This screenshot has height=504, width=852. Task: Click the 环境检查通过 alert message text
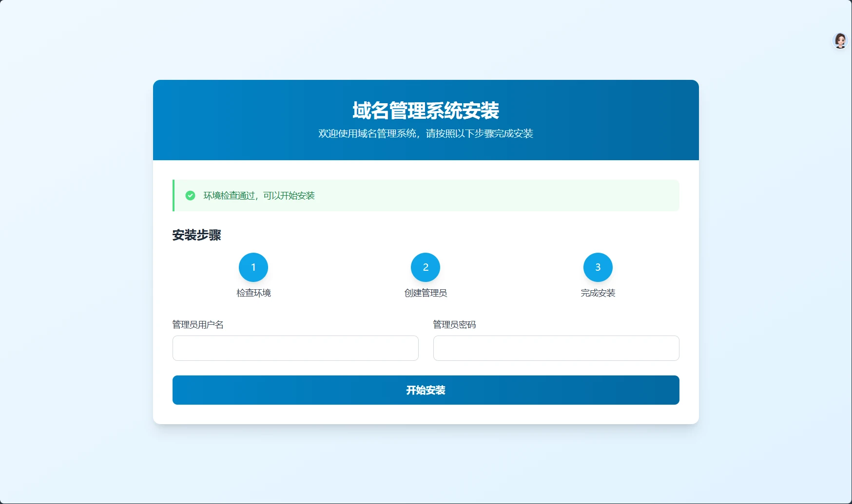point(259,195)
